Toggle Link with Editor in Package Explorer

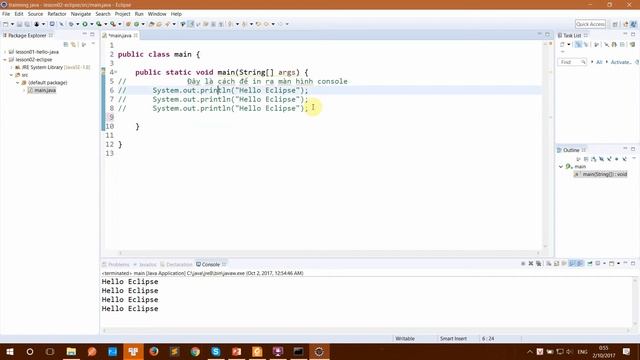pyautogui.click(x=73, y=44)
